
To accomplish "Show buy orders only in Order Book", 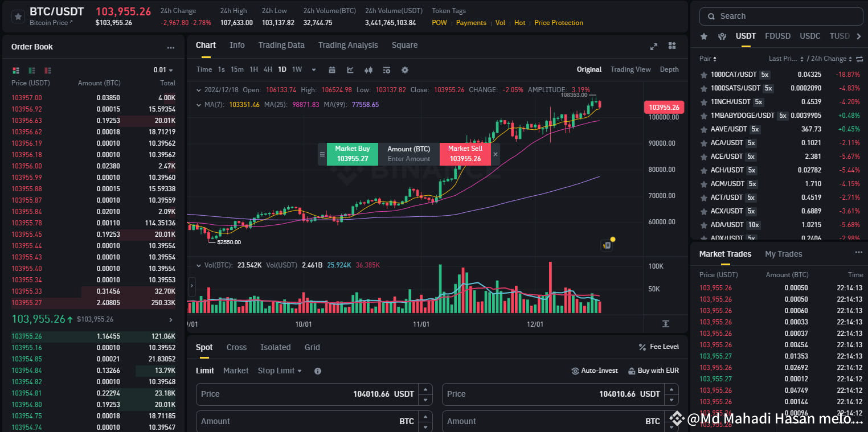I will click(x=32, y=70).
